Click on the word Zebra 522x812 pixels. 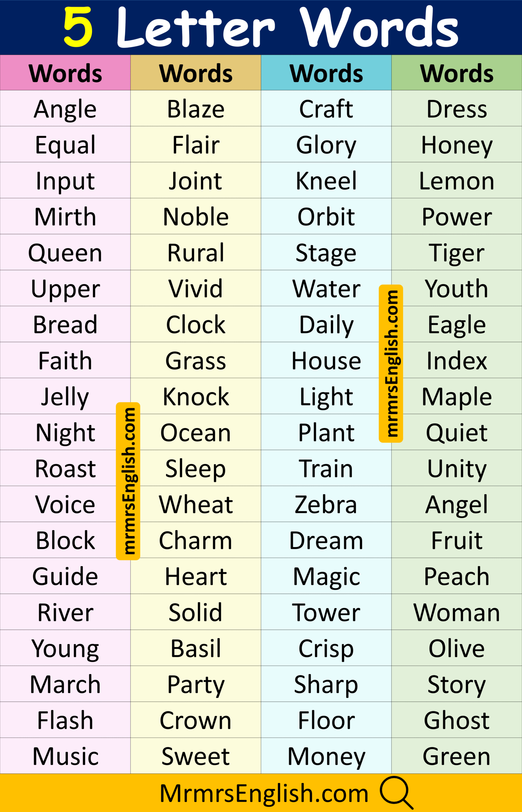click(326, 504)
